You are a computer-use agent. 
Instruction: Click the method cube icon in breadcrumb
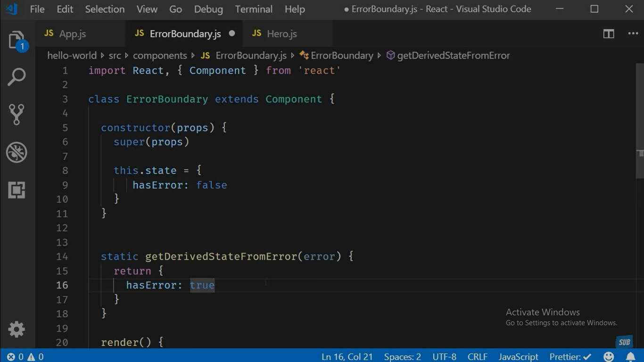390,55
